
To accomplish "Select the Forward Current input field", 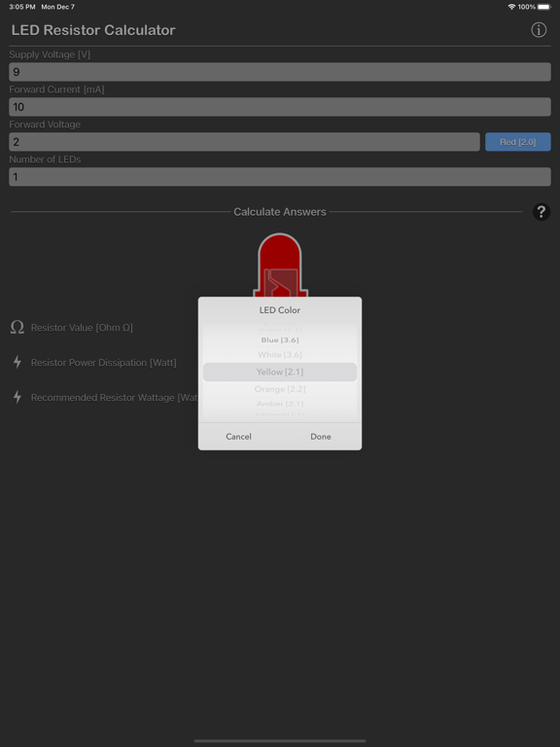I will 280,107.
